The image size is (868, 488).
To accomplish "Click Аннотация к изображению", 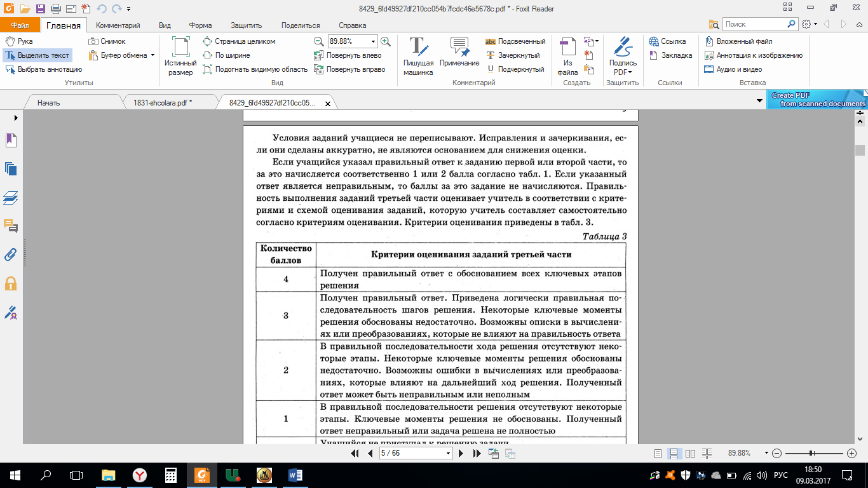I will (x=754, y=55).
